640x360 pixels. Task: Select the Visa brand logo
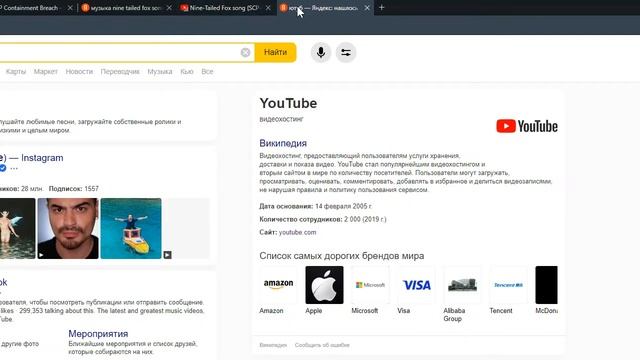pos(416,285)
